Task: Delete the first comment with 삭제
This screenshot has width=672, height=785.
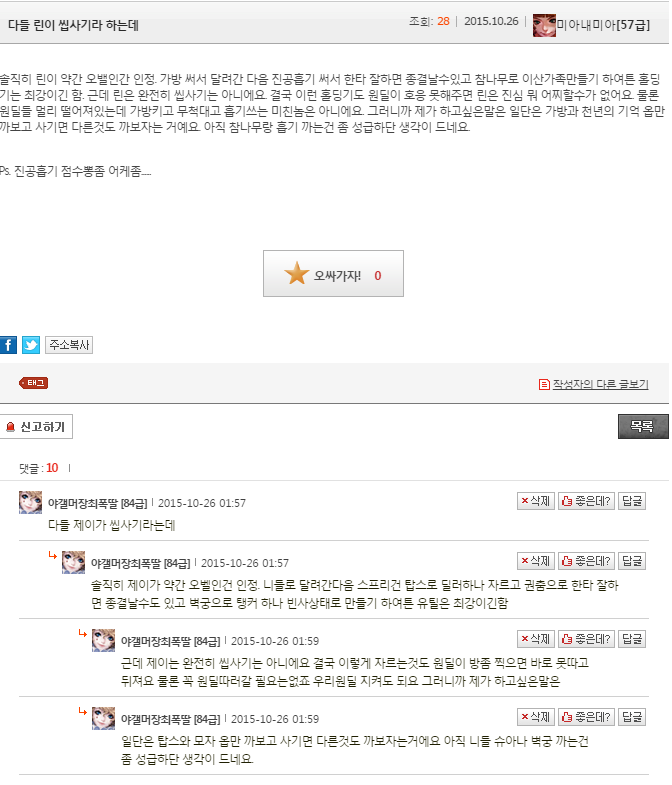Action: (536, 501)
